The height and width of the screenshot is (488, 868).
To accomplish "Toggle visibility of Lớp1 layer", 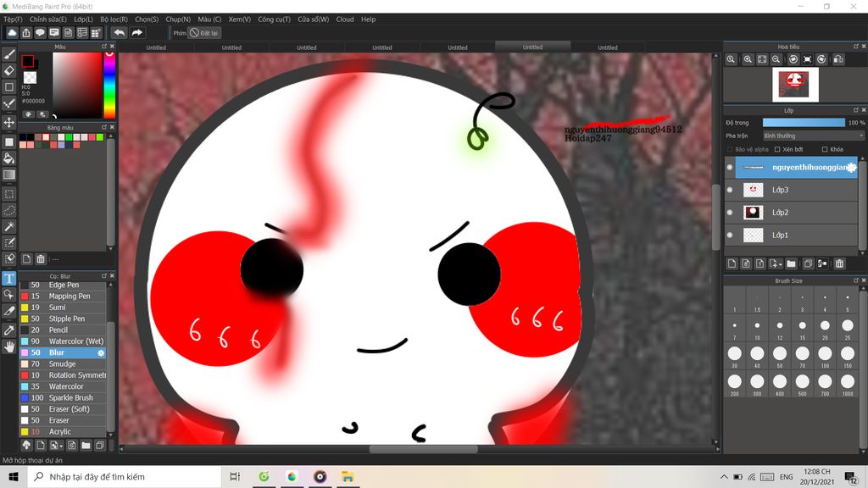I will (x=730, y=236).
